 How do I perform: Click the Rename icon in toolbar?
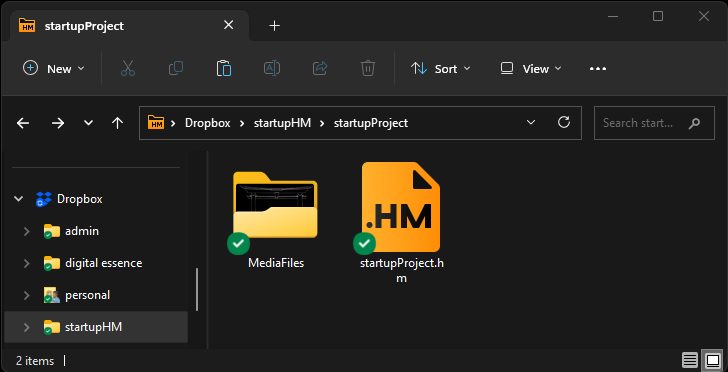tap(272, 69)
